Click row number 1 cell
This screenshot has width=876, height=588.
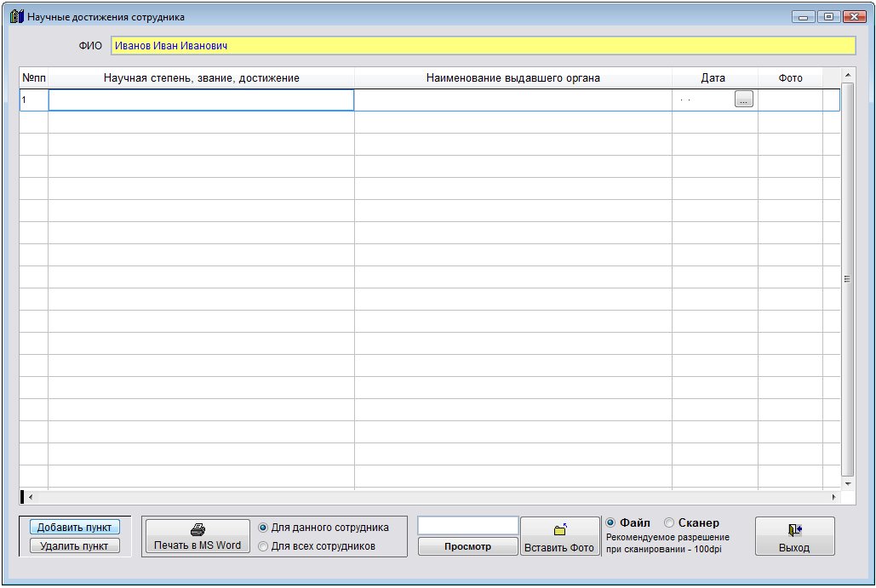coord(34,100)
